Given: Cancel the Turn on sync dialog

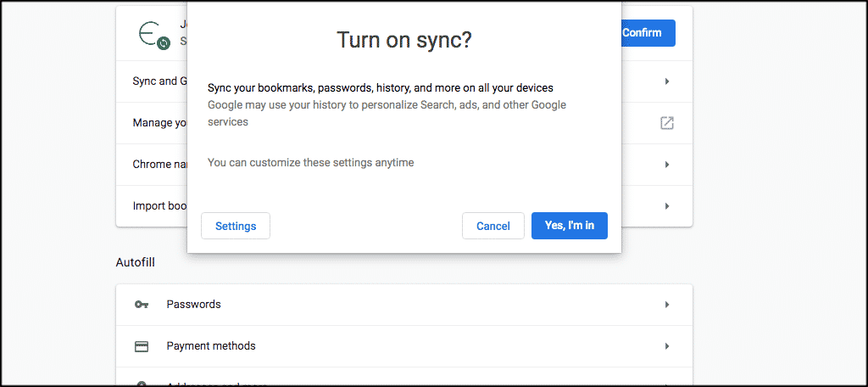Looking at the screenshot, I should coord(492,226).
